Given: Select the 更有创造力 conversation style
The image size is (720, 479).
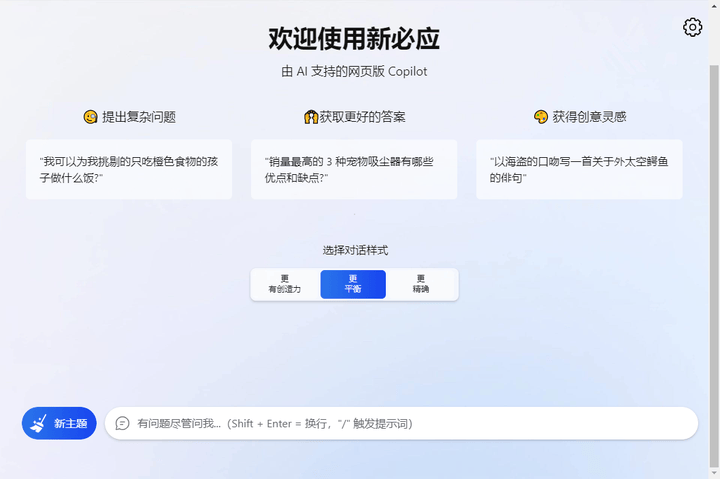Looking at the screenshot, I should click(285, 284).
